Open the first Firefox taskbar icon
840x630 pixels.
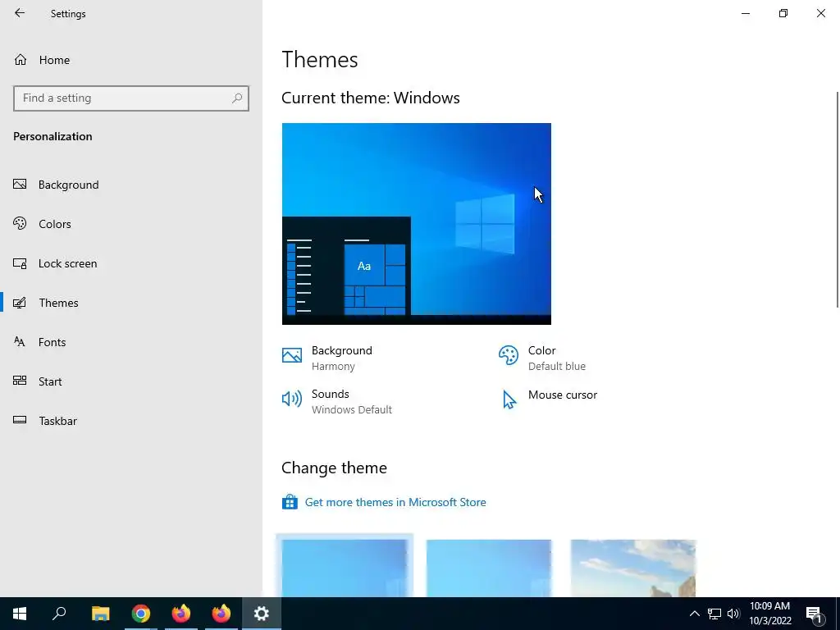tap(181, 614)
